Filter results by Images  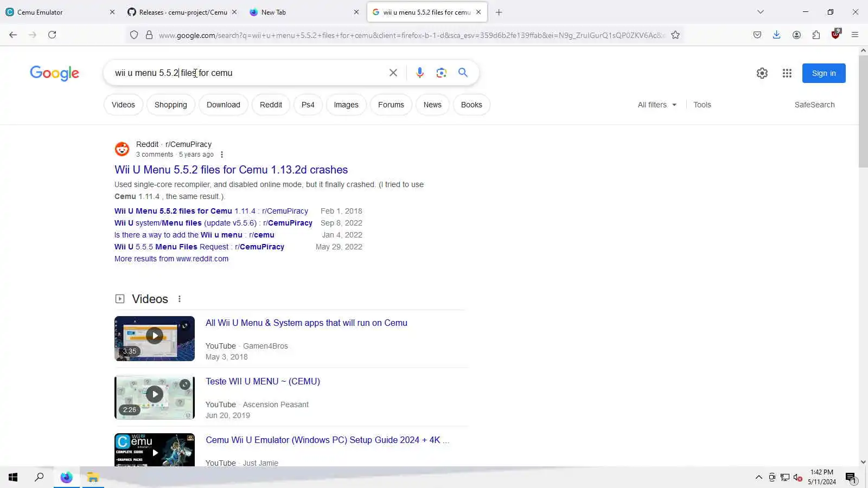pos(346,105)
